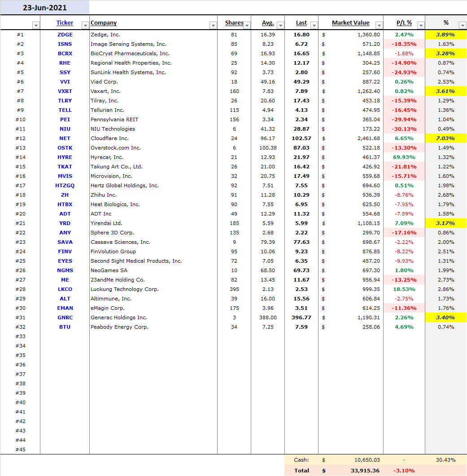Select the 1,360.80 market value cell
This screenshot has width=467, height=476.
pos(351,35)
